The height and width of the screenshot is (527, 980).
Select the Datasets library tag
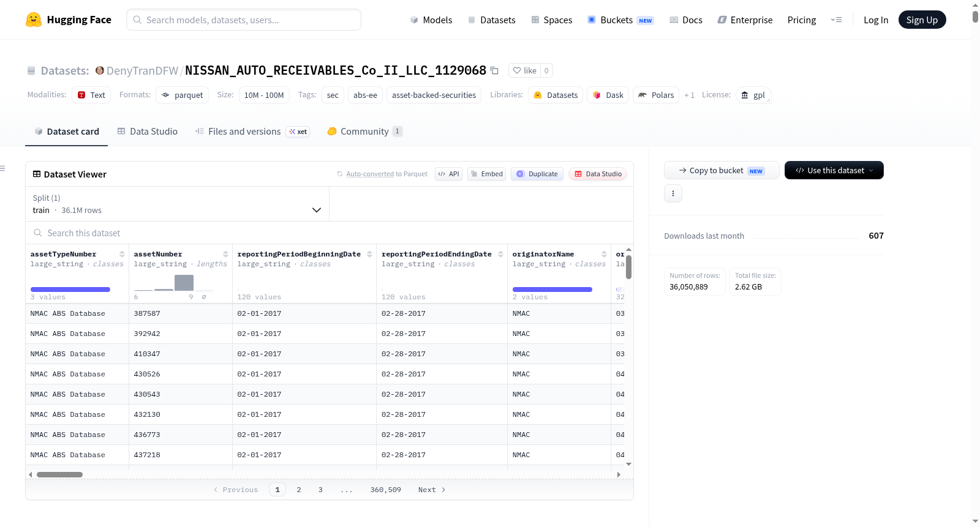(556, 95)
